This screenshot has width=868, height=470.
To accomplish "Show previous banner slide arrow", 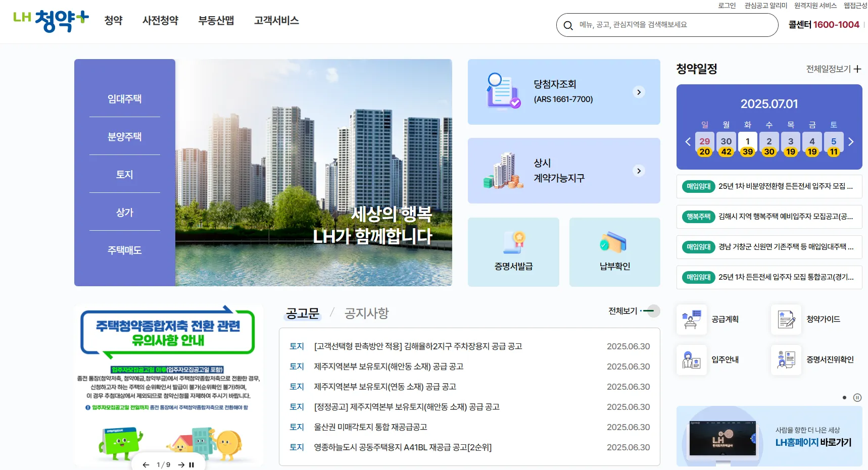I will pos(146,464).
